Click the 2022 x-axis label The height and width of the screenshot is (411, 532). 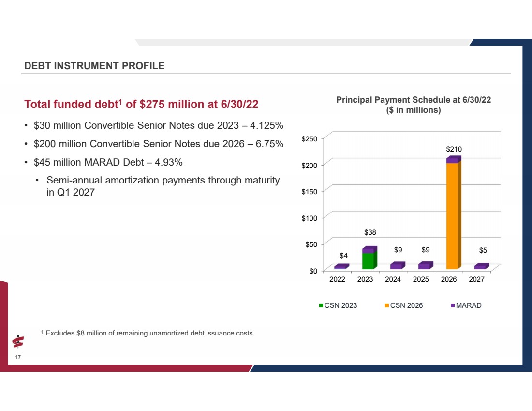[337, 279]
